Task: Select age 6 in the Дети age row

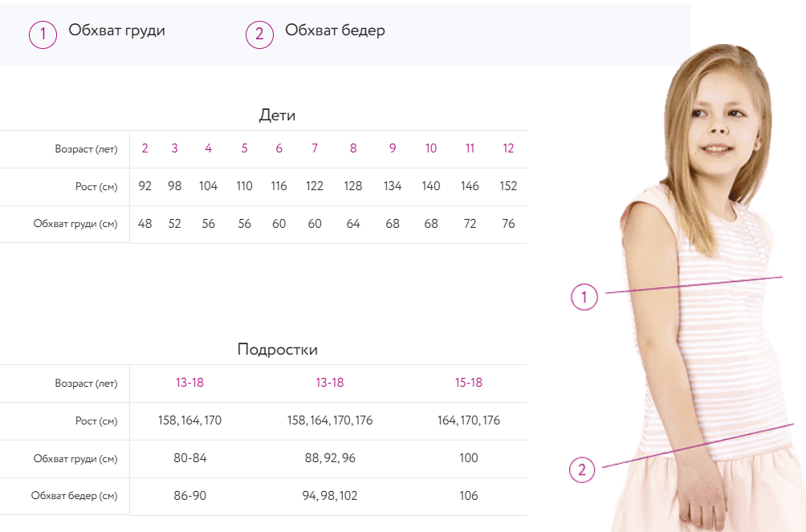Action: (x=279, y=148)
